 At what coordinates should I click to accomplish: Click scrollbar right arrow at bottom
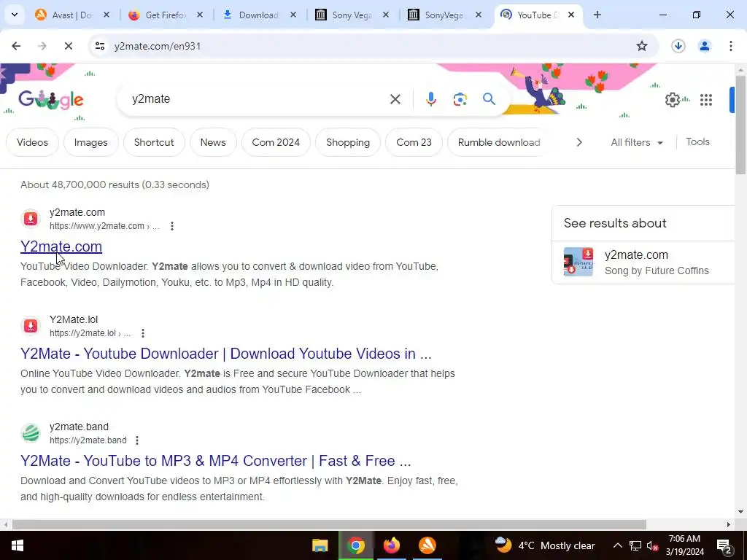[729, 525]
